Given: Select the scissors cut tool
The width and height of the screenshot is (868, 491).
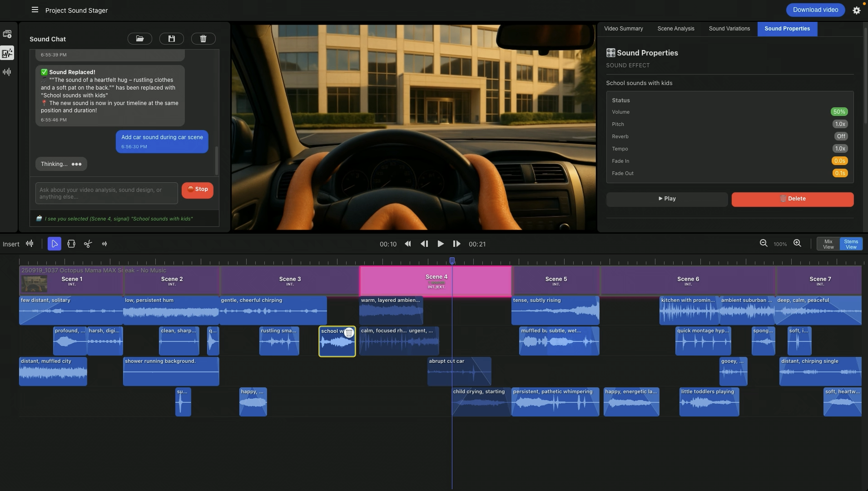Looking at the screenshot, I should (x=88, y=244).
